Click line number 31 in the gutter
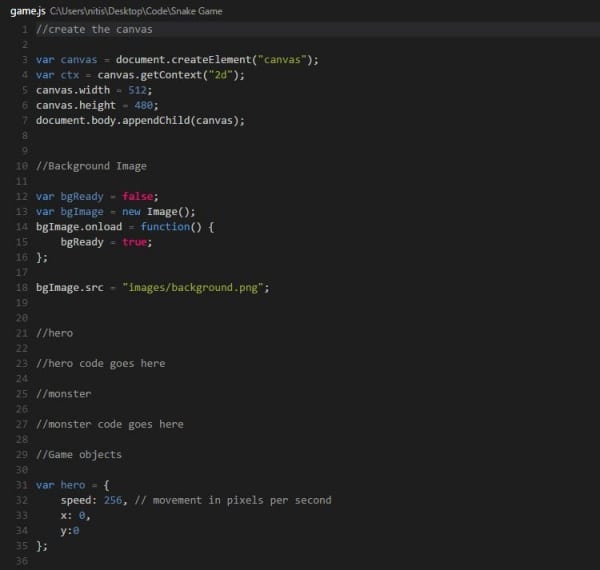600x570 pixels. (x=22, y=485)
